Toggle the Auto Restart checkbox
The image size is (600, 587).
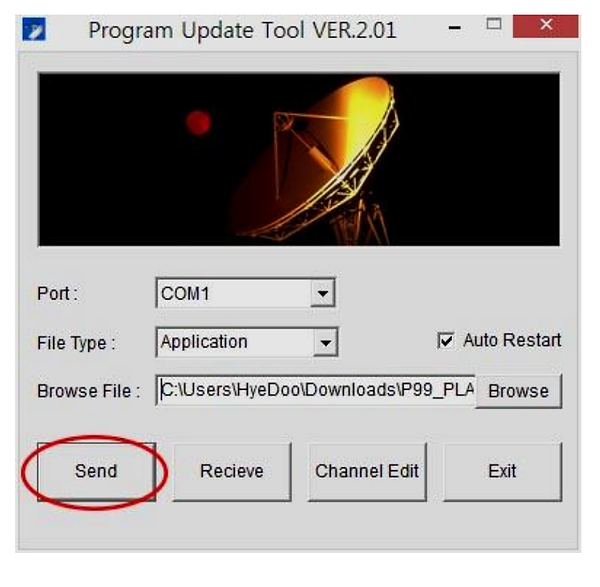[x=446, y=340]
